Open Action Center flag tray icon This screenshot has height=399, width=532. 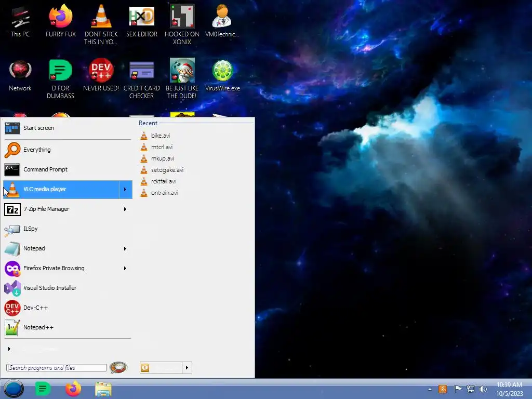coord(458,389)
